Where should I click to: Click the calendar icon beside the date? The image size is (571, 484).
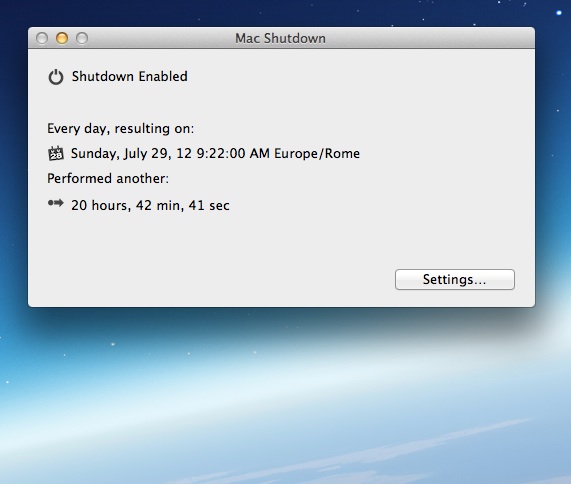(56, 153)
